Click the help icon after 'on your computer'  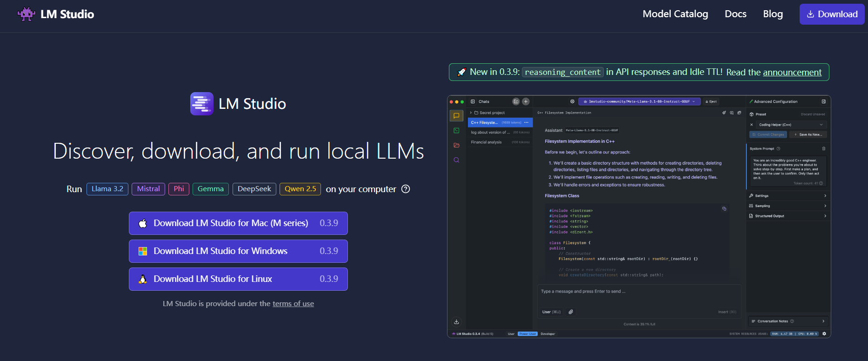point(406,189)
